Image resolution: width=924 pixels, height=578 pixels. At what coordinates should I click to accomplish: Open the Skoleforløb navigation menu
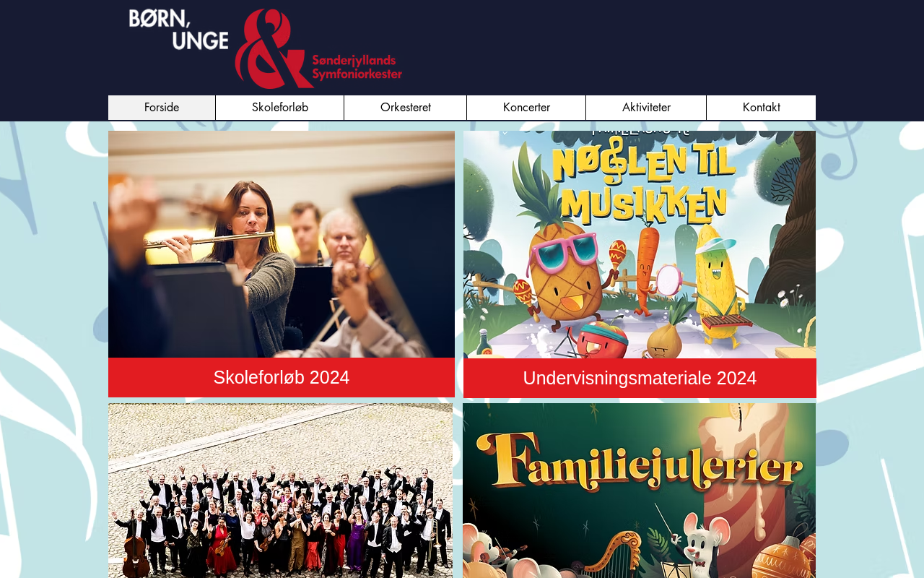coord(280,108)
